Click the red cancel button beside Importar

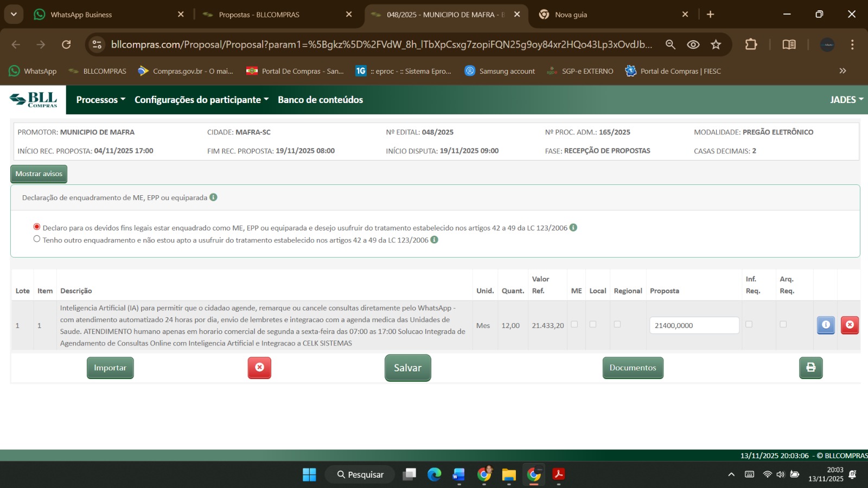click(259, 368)
